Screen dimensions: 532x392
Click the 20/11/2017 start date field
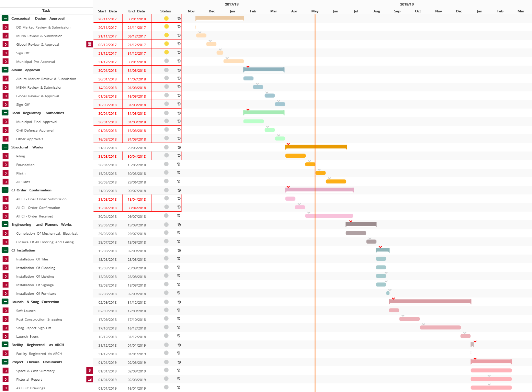pyautogui.click(x=108, y=18)
